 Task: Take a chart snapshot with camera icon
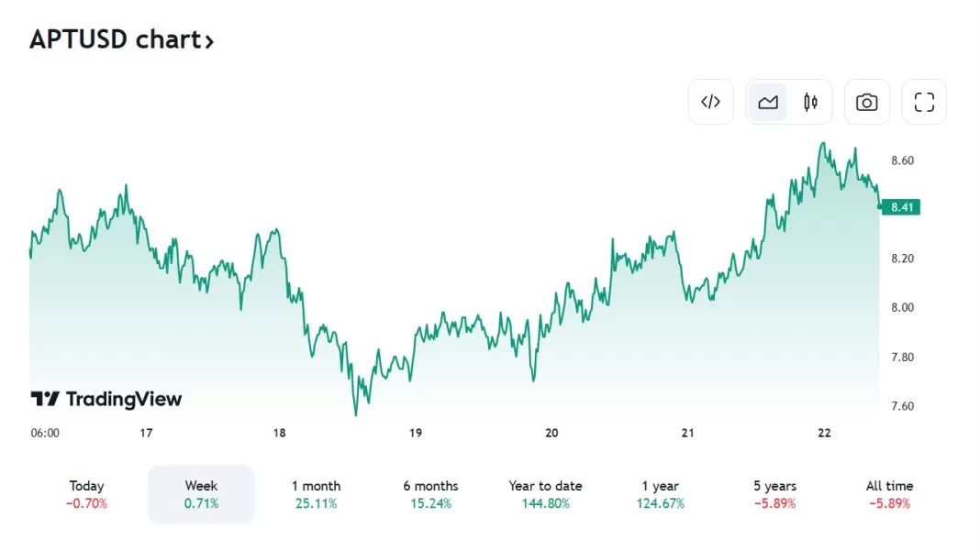tap(866, 102)
